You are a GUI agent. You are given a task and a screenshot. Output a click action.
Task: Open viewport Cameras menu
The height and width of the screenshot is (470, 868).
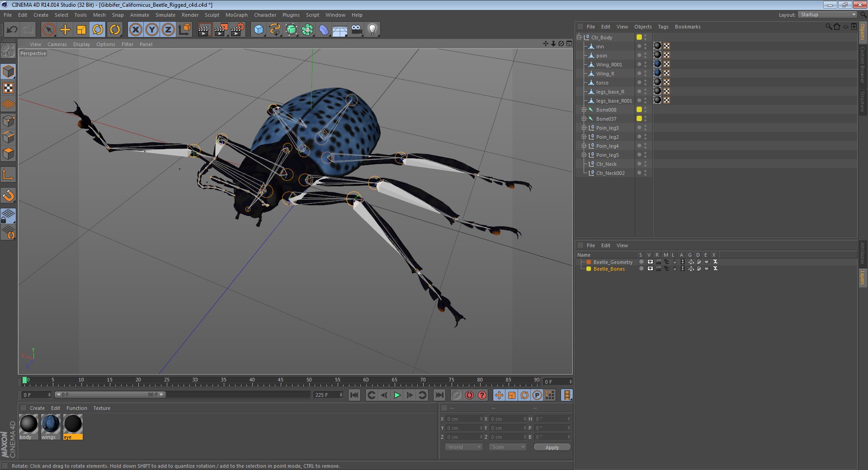pos(57,44)
